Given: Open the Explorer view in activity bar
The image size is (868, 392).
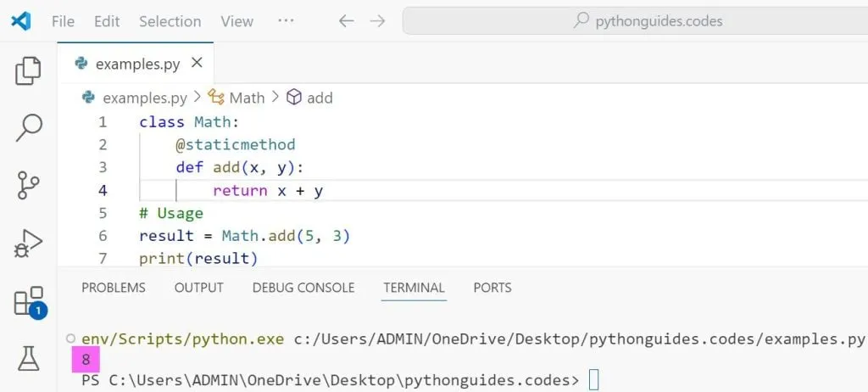Looking at the screenshot, I should 28,71.
